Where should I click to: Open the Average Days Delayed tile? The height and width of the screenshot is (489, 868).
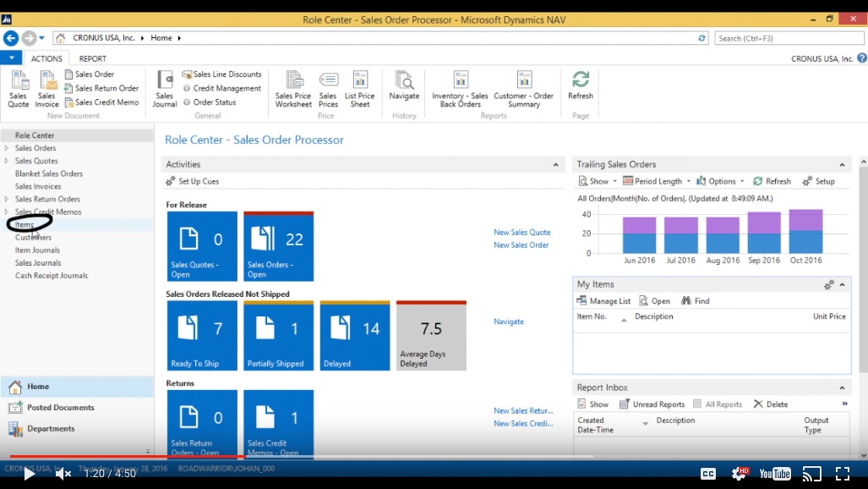coord(431,335)
